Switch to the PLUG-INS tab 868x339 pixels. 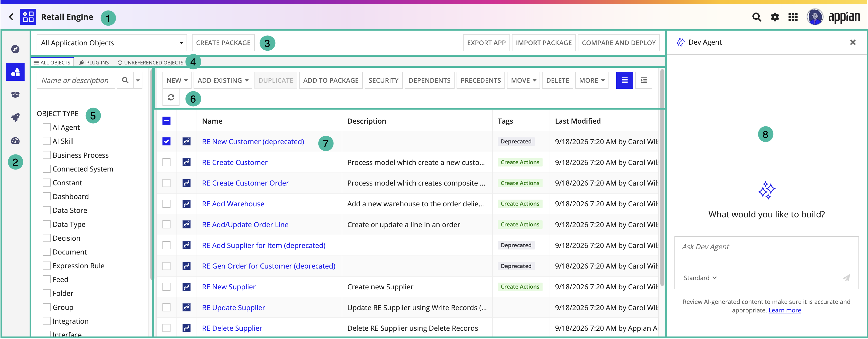coord(94,62)
